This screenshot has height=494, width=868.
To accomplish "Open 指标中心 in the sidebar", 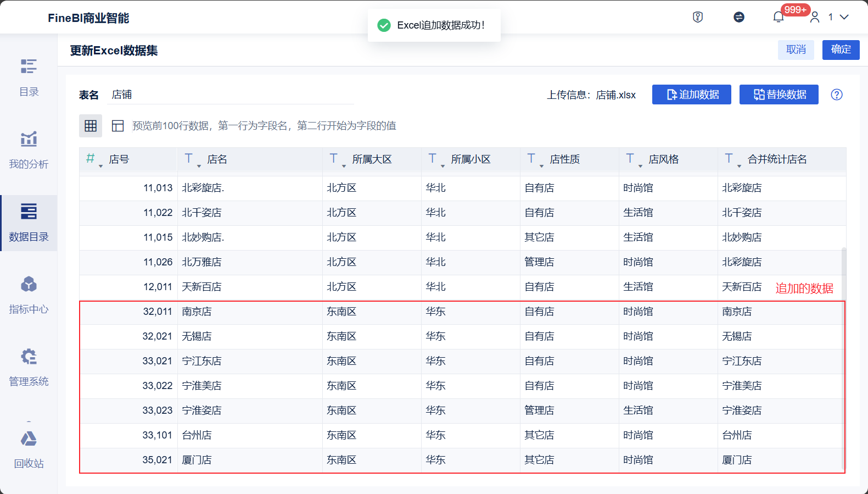I will pos(29,295).
